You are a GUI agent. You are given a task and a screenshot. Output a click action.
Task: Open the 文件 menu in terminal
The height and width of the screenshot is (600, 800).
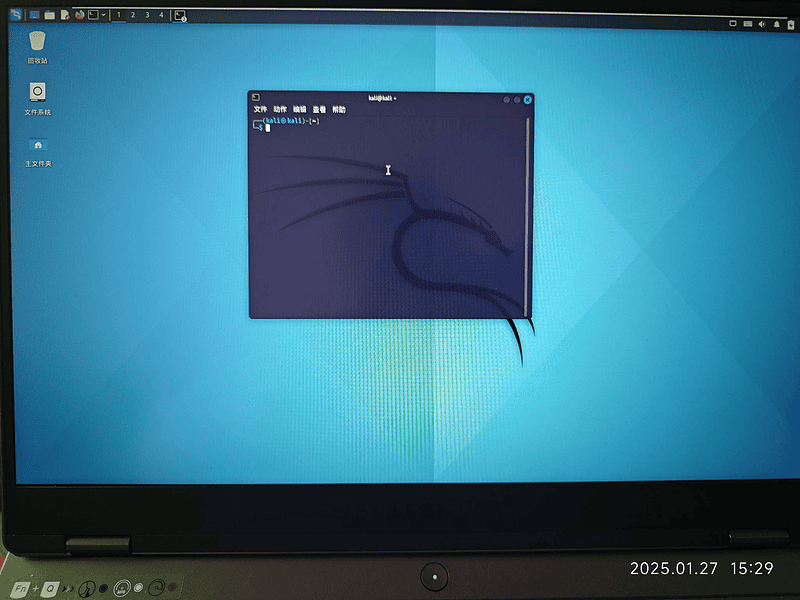pos(260,109)
